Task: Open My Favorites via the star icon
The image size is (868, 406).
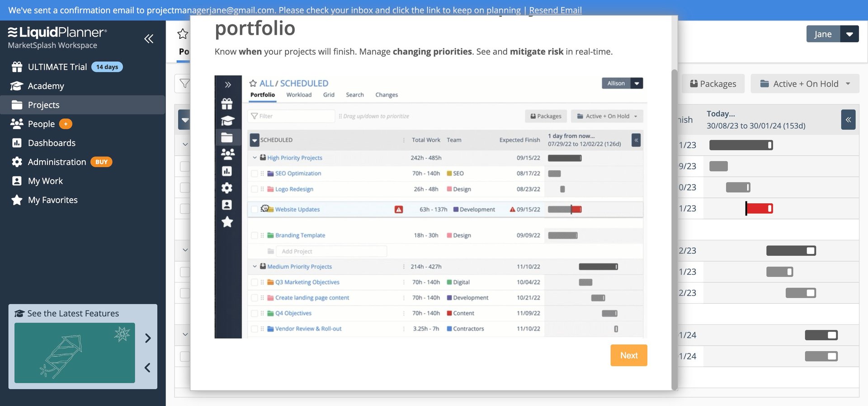Action: [x=17, y=200]
